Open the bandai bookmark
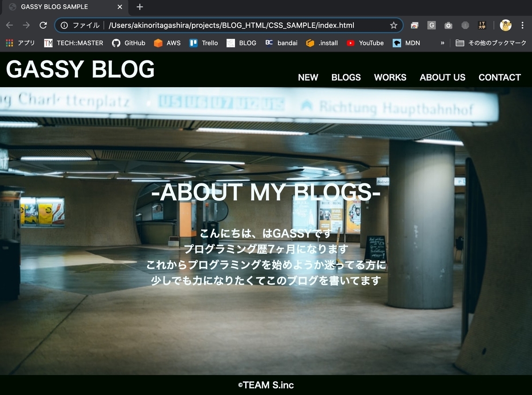This screenshot has height=395, width=532. [x=281, y=43]
